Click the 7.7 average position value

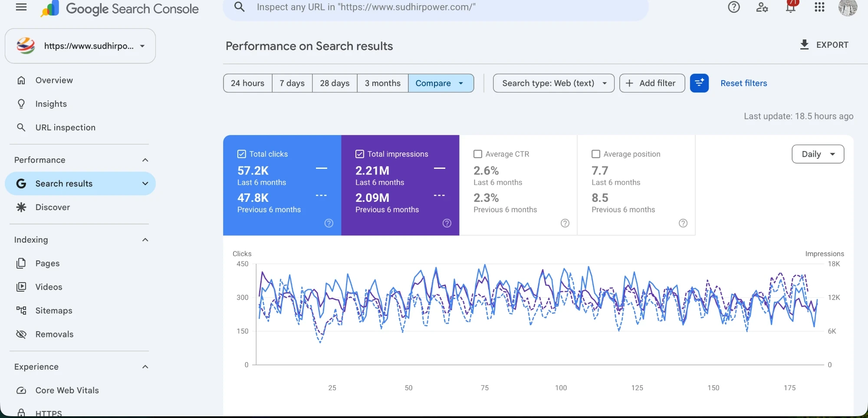[x=600, y=171]
